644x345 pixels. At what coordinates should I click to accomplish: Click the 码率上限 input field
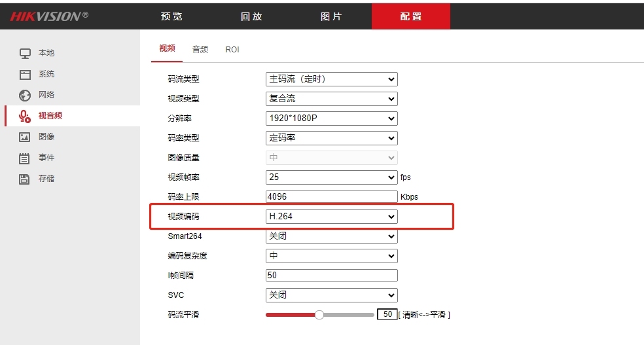pos(331,197)
